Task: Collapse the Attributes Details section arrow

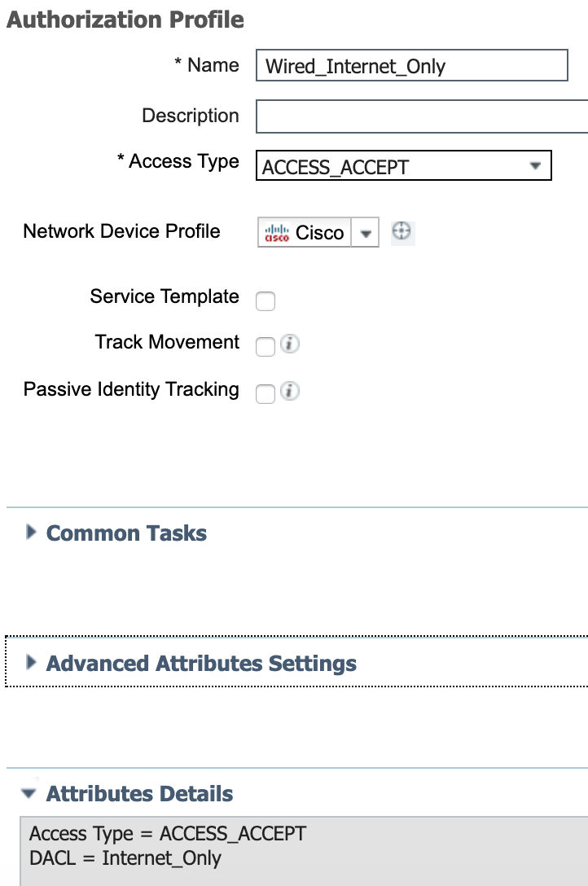Action: coord(29,794)
